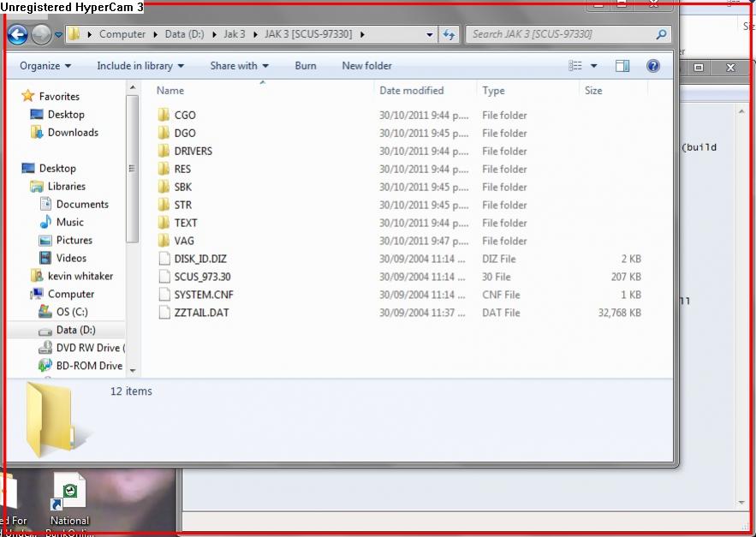Select the SYSTEM.CNF file icon

click(164, 295)
